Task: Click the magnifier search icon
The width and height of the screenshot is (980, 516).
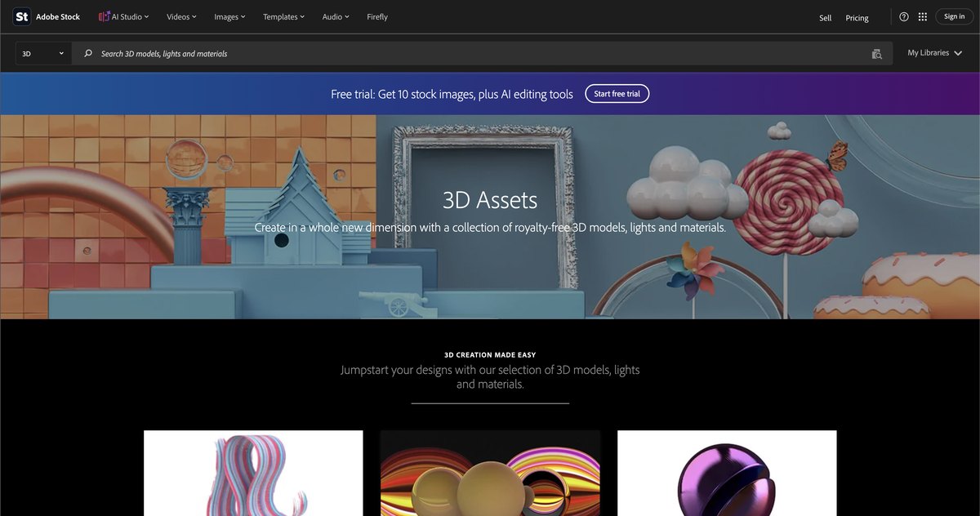Action: (88, 54)
